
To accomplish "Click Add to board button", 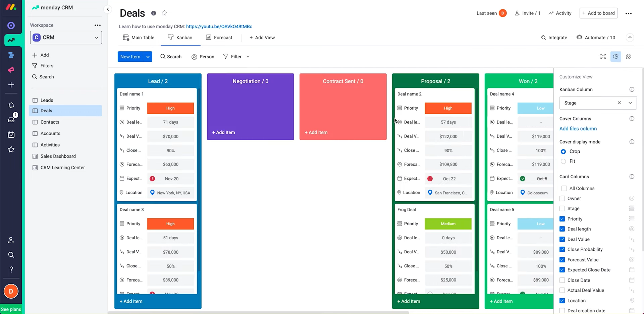I will click(x=598, y=13).
